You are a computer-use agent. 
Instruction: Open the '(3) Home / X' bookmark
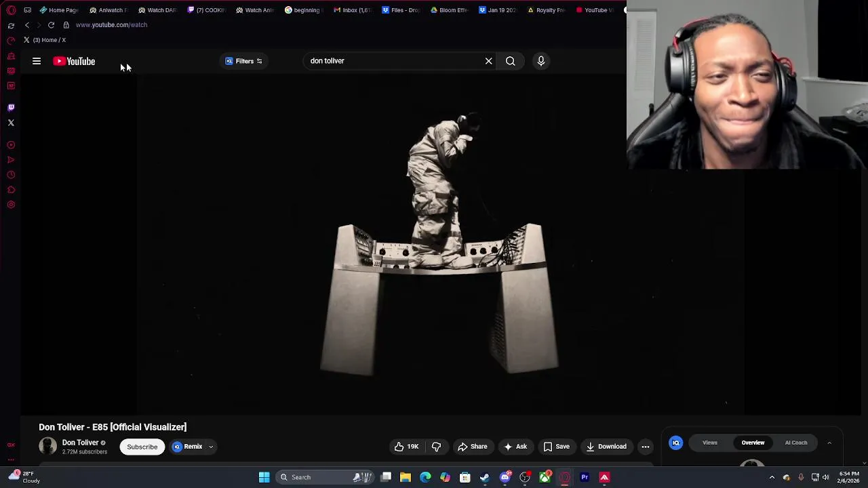point(45,40)
